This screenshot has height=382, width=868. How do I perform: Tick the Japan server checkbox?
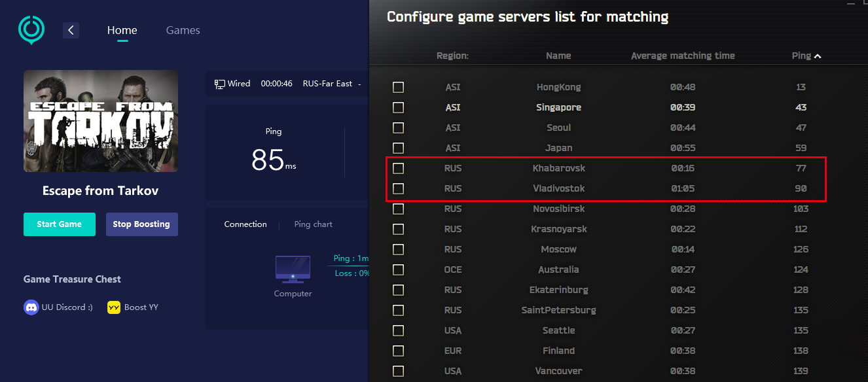pyautogui.click(x=398, y=148)
